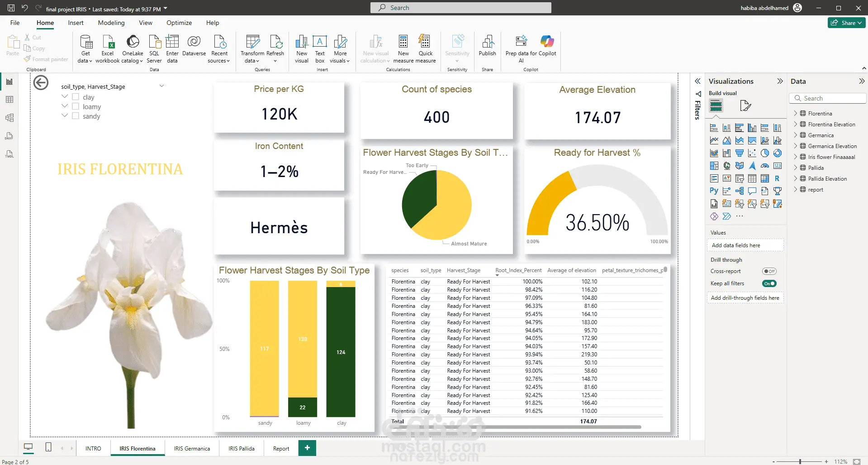Insert a Text box
868x465 pixels.
click(x=320, y=48)
